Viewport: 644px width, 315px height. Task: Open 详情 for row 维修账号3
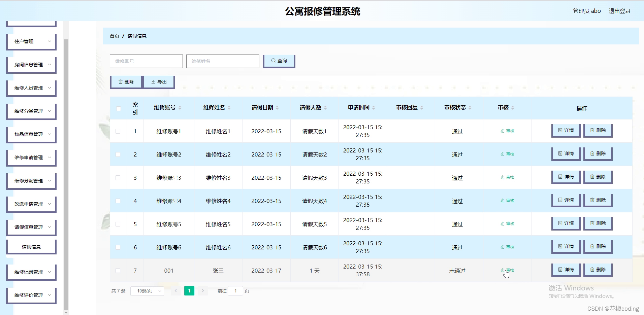point(566,177)
